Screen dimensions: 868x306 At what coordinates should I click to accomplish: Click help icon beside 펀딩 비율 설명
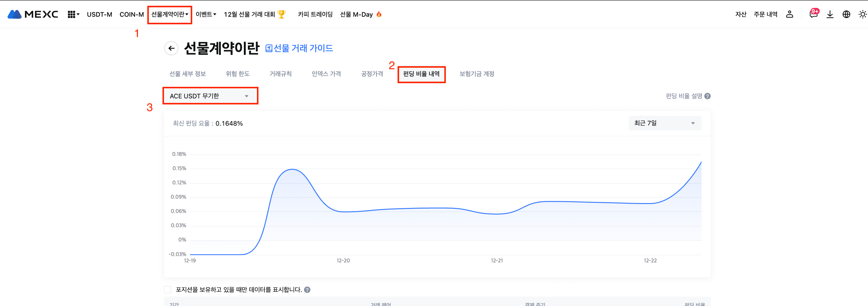point(708,96)
